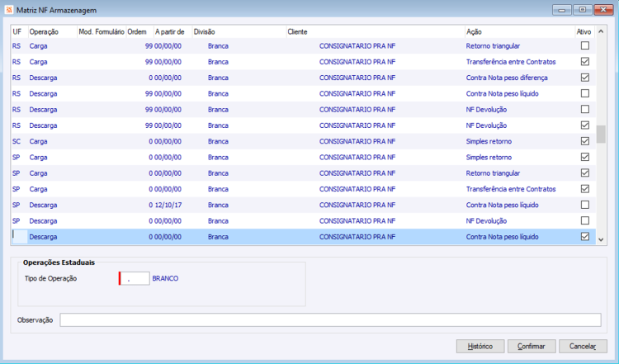Close the Matriz NF Armazenagem window
Screen dimensions: 619x364
[603, 9]
